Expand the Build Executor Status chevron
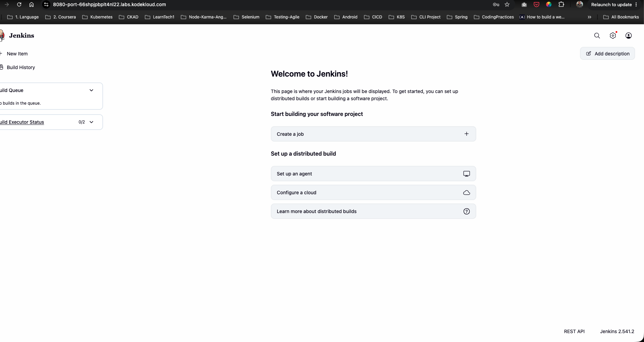Screen dimensions: 644x342 (x=91, y=122)
